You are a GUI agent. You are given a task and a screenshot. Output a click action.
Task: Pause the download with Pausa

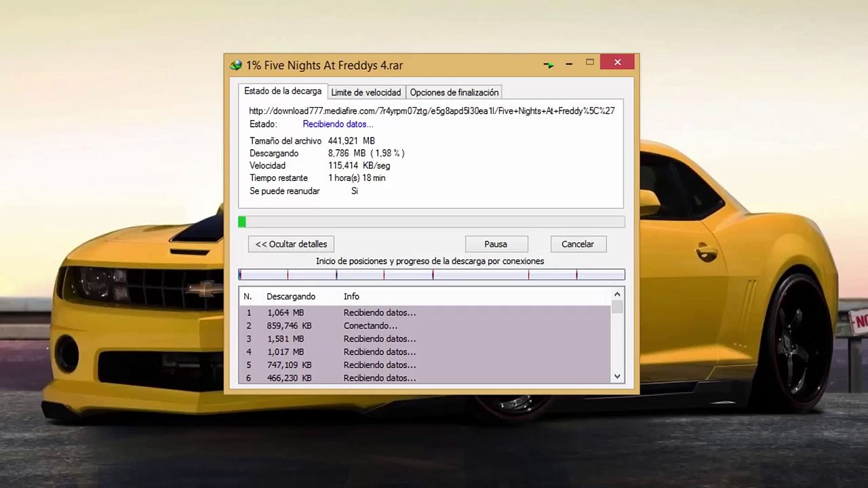496,244
